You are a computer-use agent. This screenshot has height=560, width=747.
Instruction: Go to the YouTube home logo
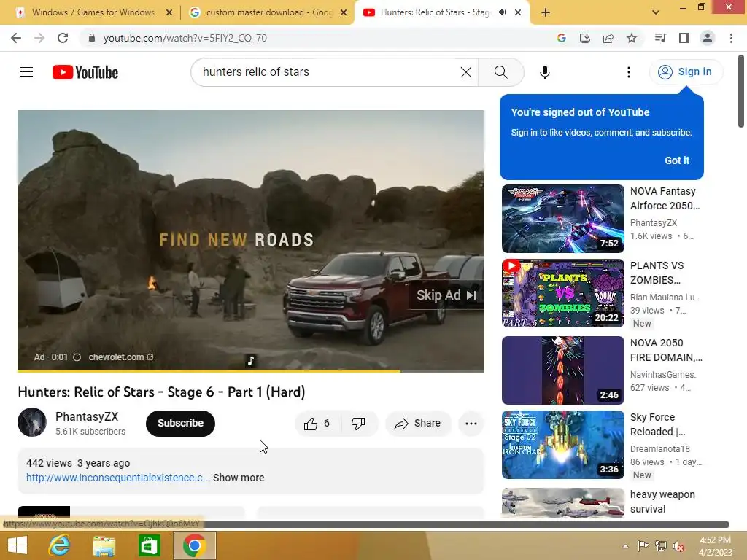85,72
